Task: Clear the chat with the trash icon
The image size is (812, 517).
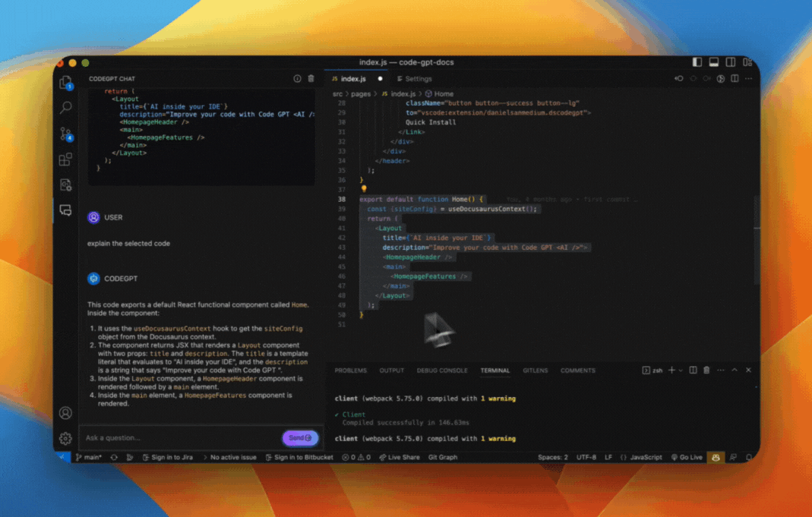Action: [x=311, y=79]
